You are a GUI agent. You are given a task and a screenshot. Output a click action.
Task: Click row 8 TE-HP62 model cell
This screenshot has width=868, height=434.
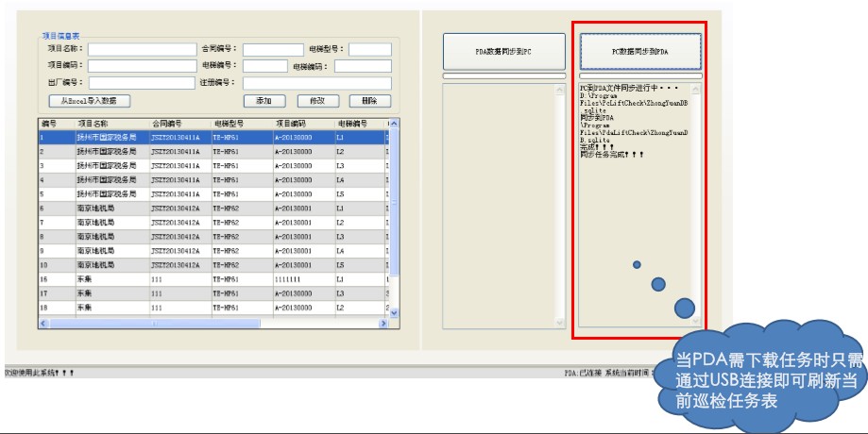pos(243,237)
